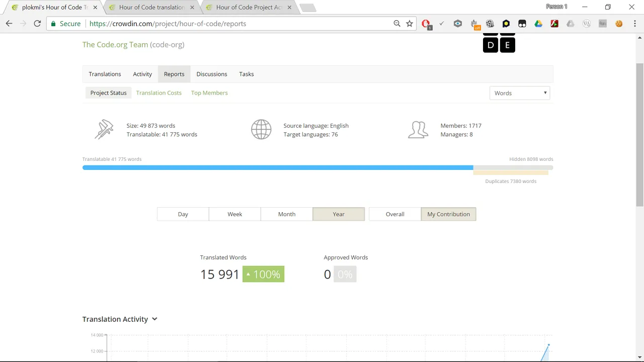Screen dimensions: 644x362
Task: Open the Chrome three-dot menu
Action: tap(634, 24)
